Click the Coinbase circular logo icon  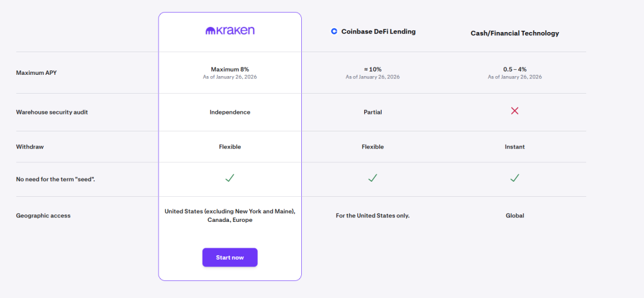pyautogui.click(x=334, y=31)
